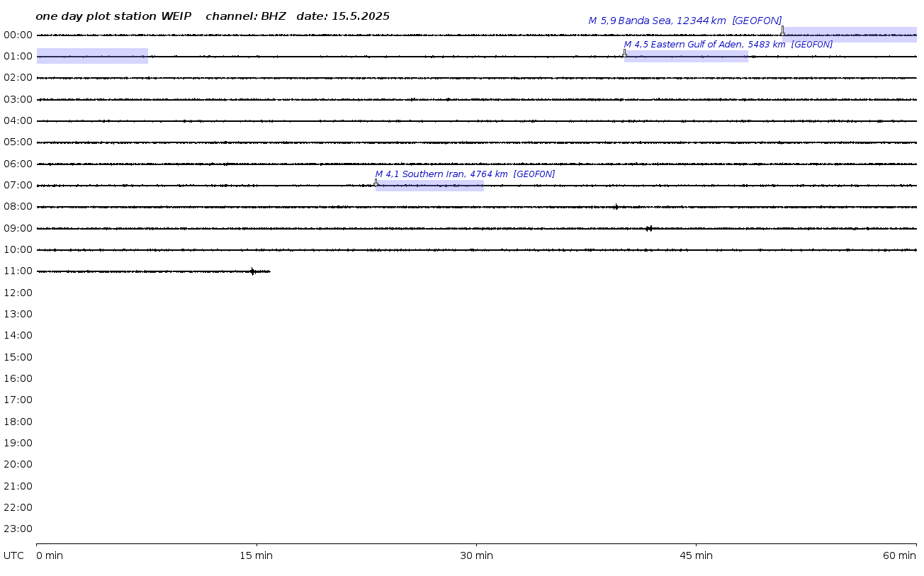924x576 pixels.
Task: Click the 07:00 hour label
Action: [x=18, y=185]
